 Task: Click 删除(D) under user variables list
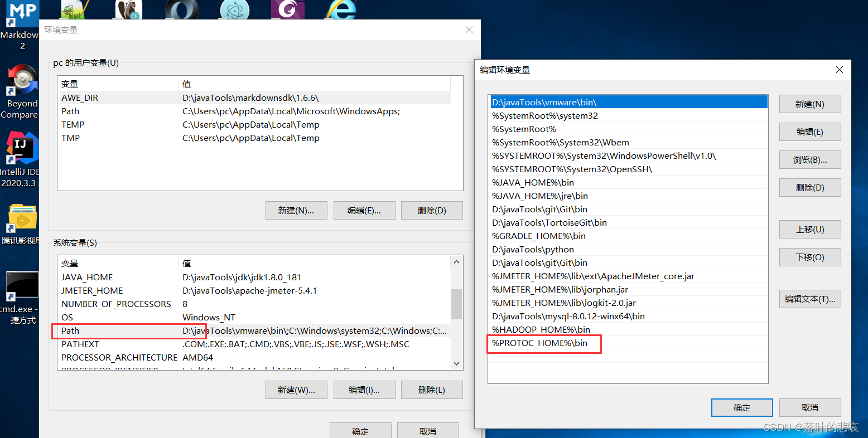[x=432, y=210]
